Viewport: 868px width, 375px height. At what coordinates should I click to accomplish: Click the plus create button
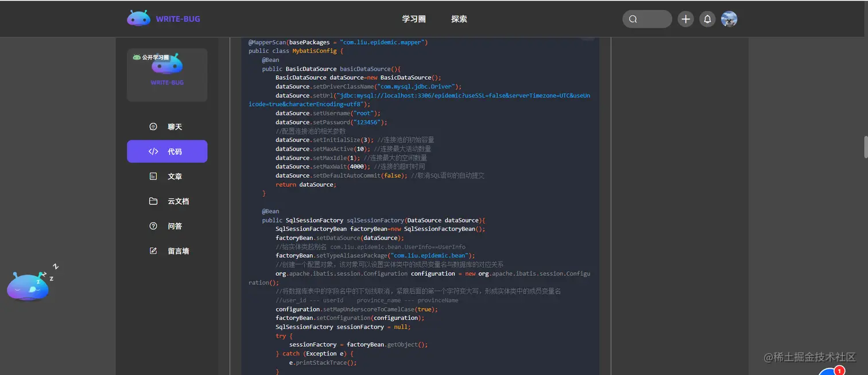685,19
